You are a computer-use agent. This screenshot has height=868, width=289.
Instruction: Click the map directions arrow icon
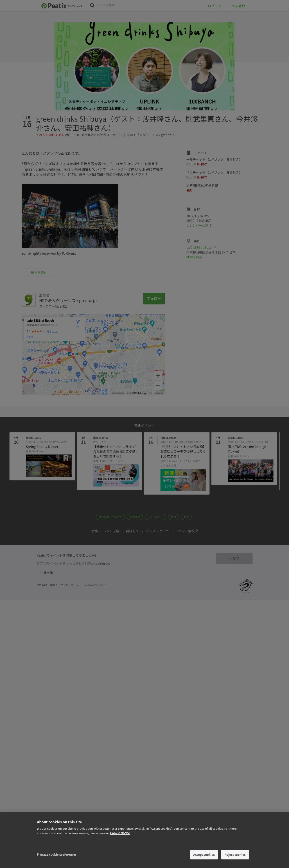click(x=78, y=322)
